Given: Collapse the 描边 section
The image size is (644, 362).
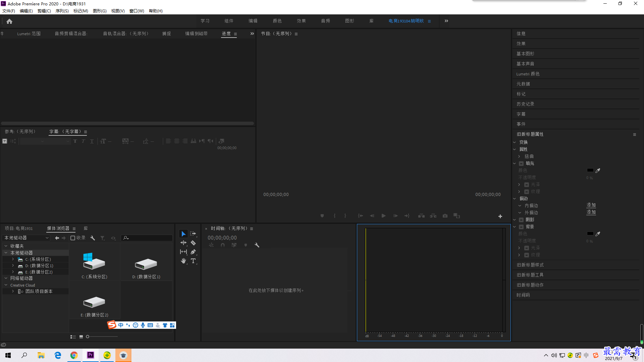Looking at the screenshot, I should coord(515,199).
